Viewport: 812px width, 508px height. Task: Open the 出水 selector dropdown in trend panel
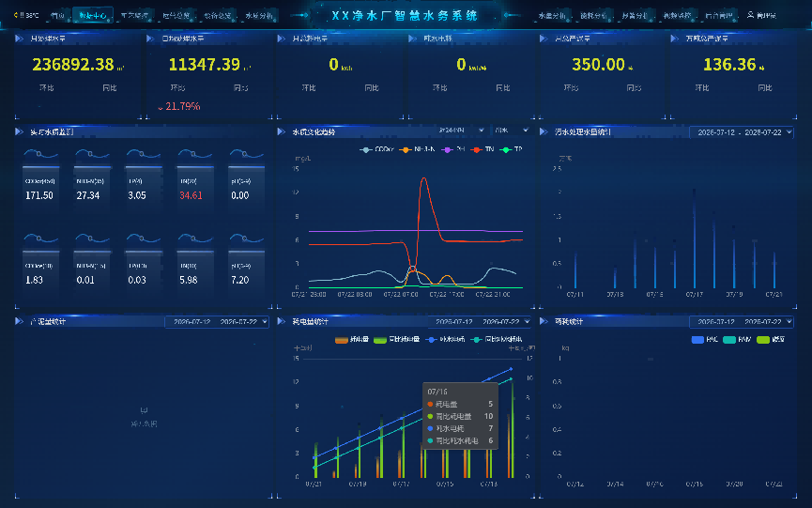click(x=512, y=130)
